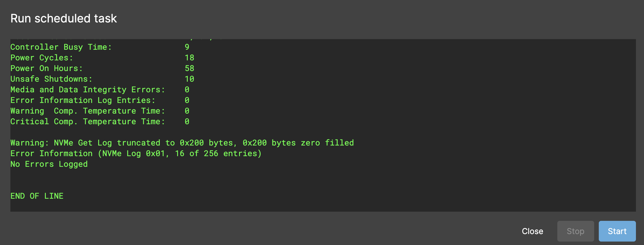Click the Run scheduled task title
644x245 pixels.
tap(64, 18)
